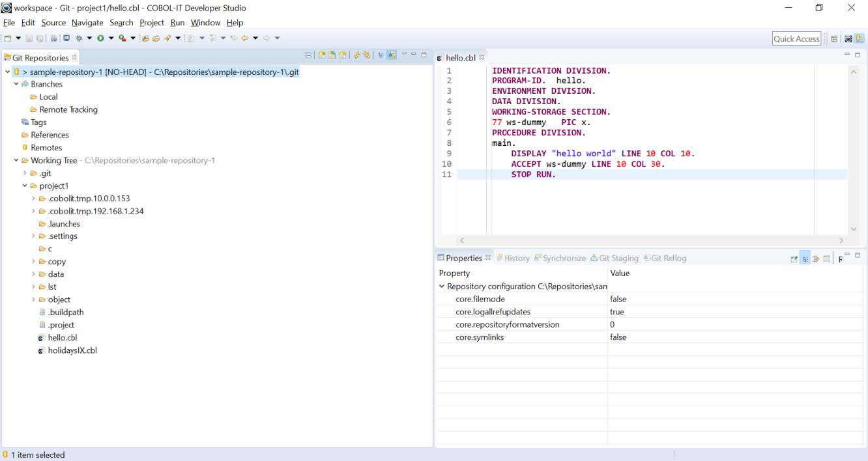Toggle Link with Editor in Git Repositories view

[x=392, y=55]
